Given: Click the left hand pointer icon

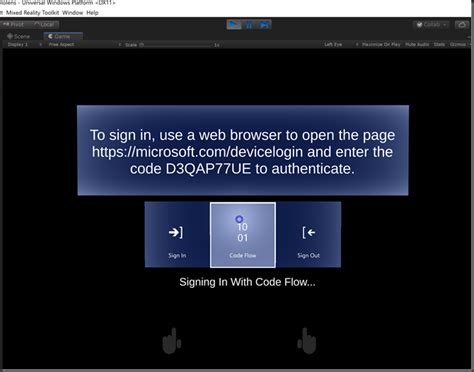Looking at the screenshot, I should tap(172, 341).
